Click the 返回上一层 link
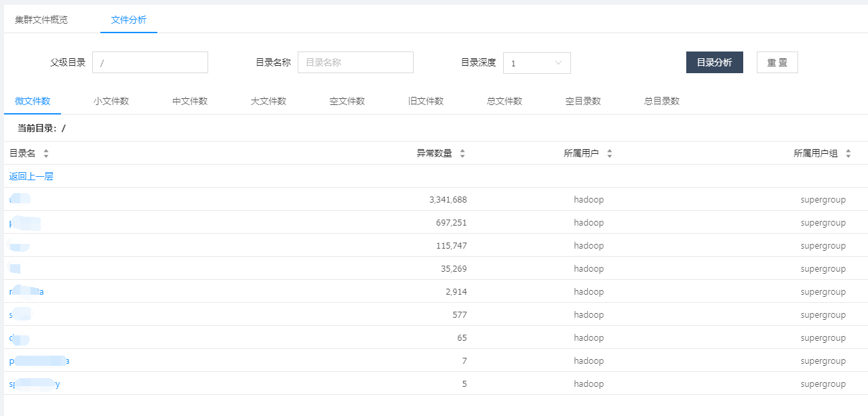This screenshot has height=416, width=868. 31,176
